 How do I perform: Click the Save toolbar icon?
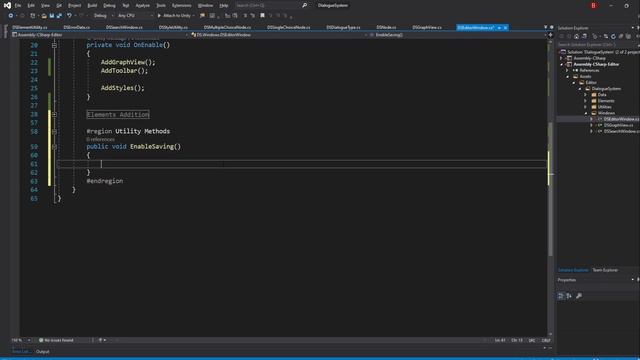(x=52, y=16)
